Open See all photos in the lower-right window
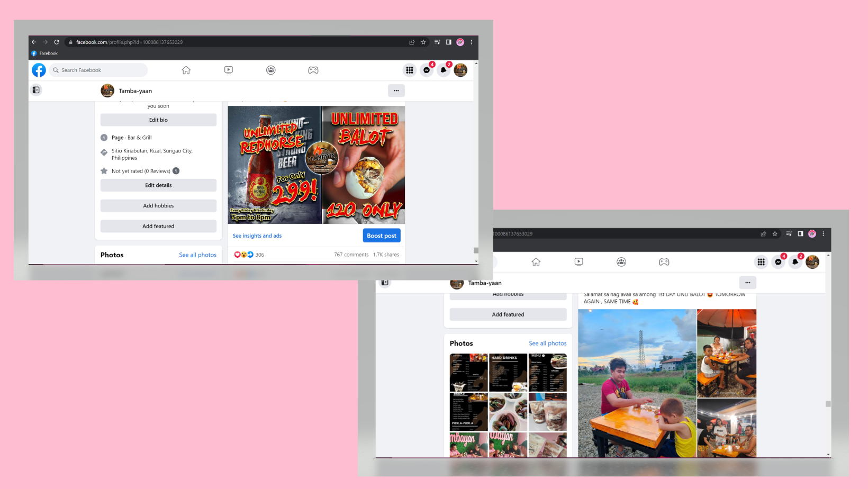The width and height of the screenshot is (868, 489). click(548, 343)
